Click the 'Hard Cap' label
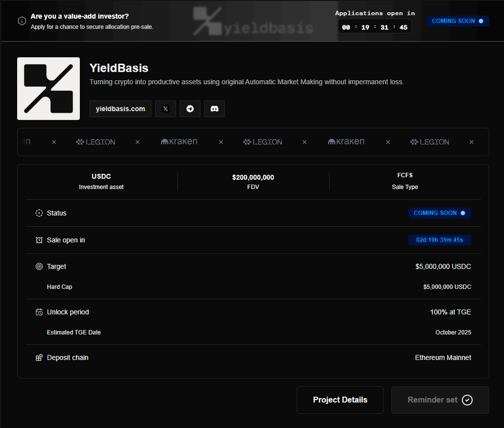 [x=59, y=287]
